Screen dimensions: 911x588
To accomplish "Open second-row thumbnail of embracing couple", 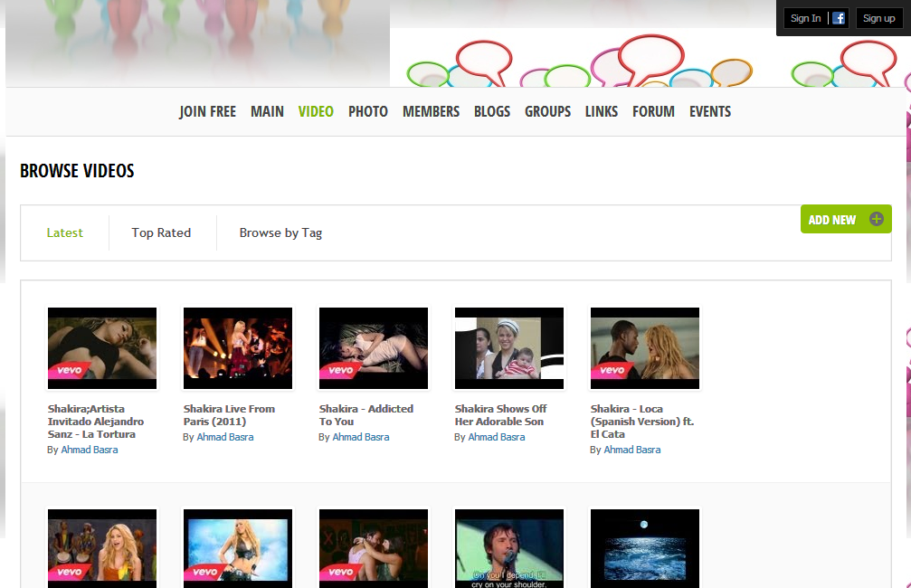I will (374, 548).
